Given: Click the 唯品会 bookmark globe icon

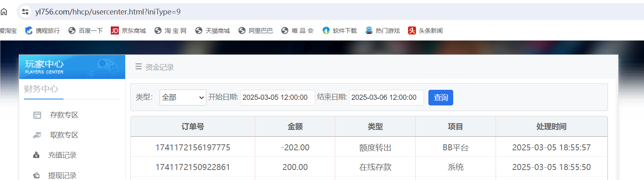Looking at the screenshot, I should tap(285, 30).
